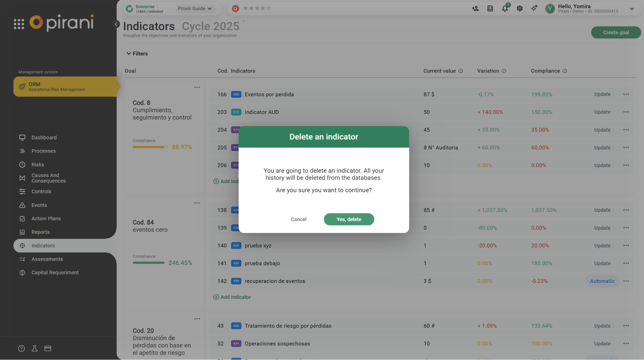Click the sparkle AI icon in the top bar
This screenshot has width=644, height=360.
click(x=534, y=8)
